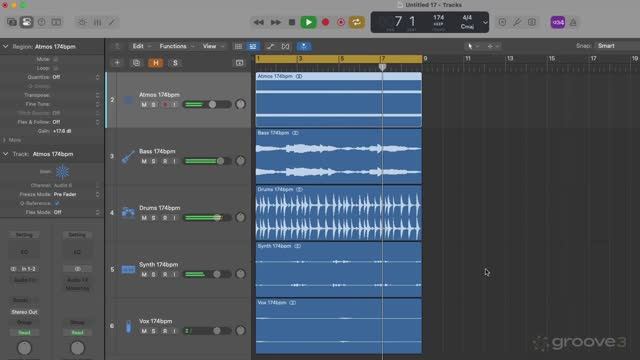Click the guitar icon on Bass track
640x360 pixels.
pos(128,157)
